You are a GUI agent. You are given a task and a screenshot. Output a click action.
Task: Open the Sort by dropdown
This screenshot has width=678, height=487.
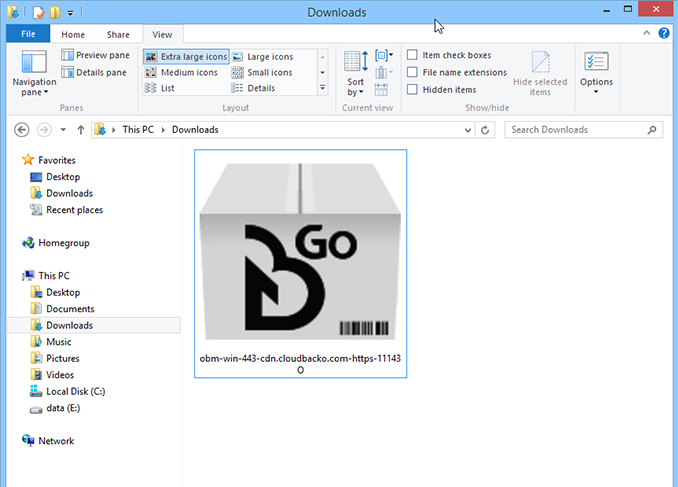pos(356,74)
